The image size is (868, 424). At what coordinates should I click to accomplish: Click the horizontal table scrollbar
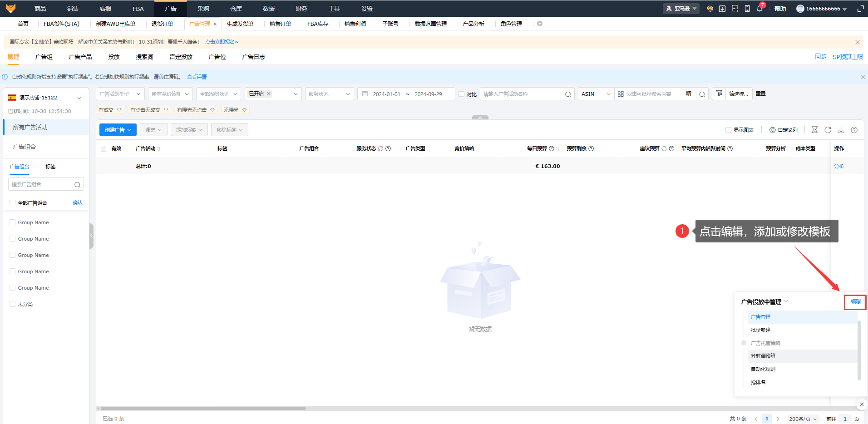click(x=203, y=408)
